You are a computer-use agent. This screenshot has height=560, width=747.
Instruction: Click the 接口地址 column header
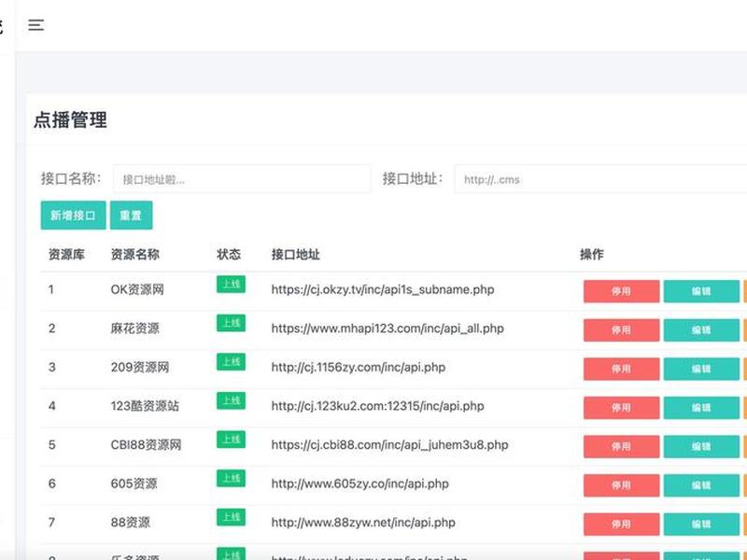tap(296, 255)
